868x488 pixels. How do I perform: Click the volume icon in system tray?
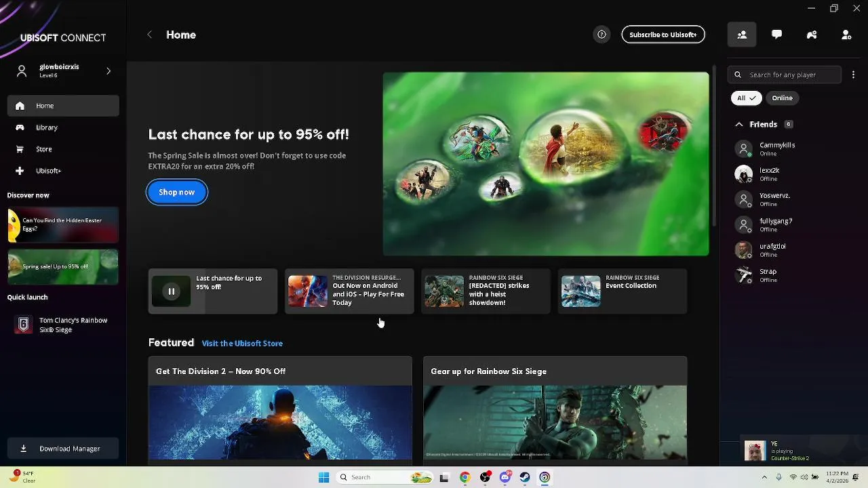coord(805,477)
